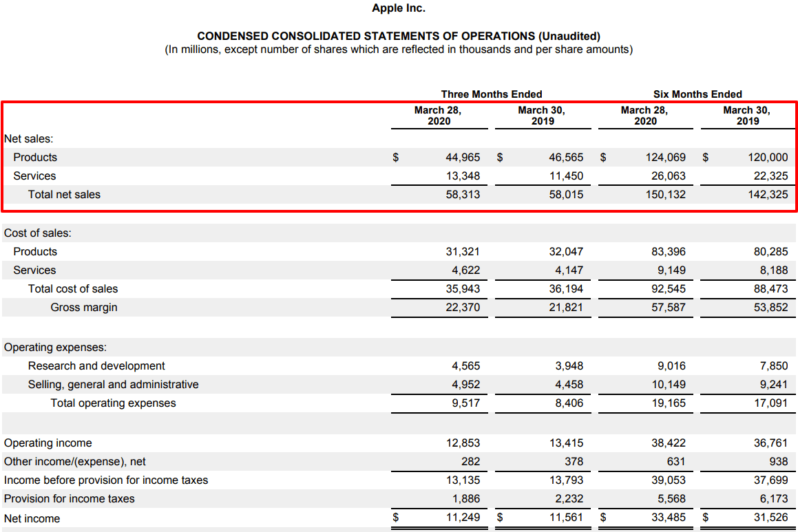Select Products net sales value 46,565
The image size is (798, 532).
(566, 158)
